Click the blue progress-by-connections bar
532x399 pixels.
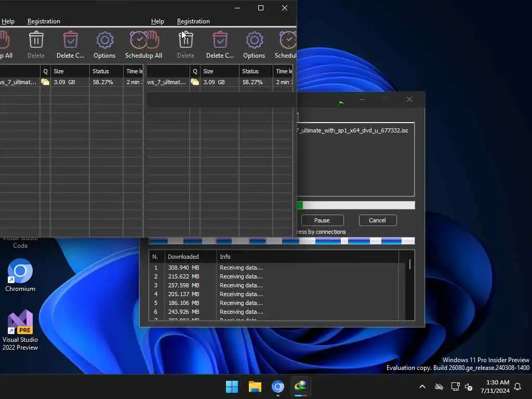[282, 241]
